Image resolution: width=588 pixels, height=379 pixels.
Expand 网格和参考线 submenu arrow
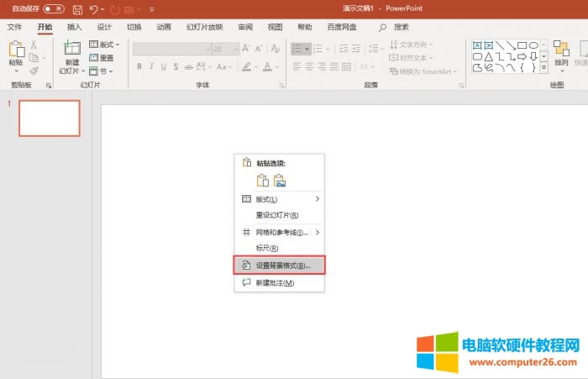[317, 232]
